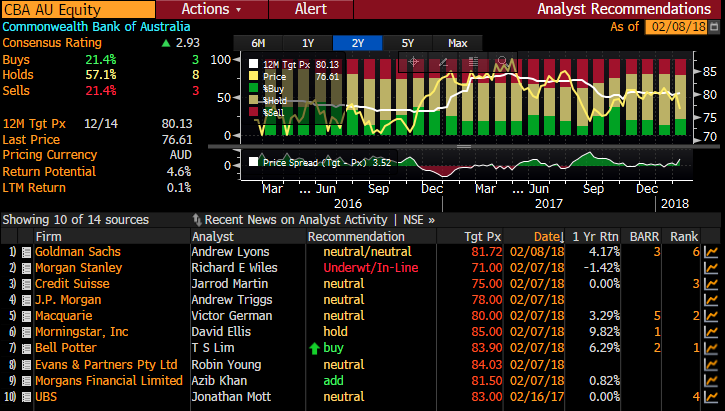Image resolution: width=725 pixels, height=411 pixels.
Task: Show Morningstar rating history chart icon
Action: click(711, 332)
